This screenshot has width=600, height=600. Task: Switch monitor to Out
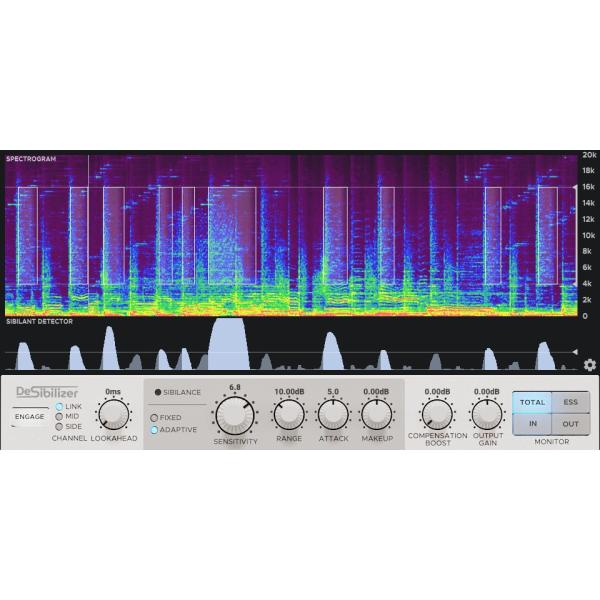569,424
